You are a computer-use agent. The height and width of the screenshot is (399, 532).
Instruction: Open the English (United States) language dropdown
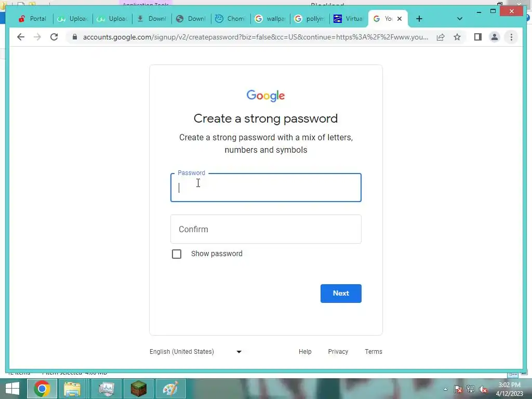[x=196, y=352]
